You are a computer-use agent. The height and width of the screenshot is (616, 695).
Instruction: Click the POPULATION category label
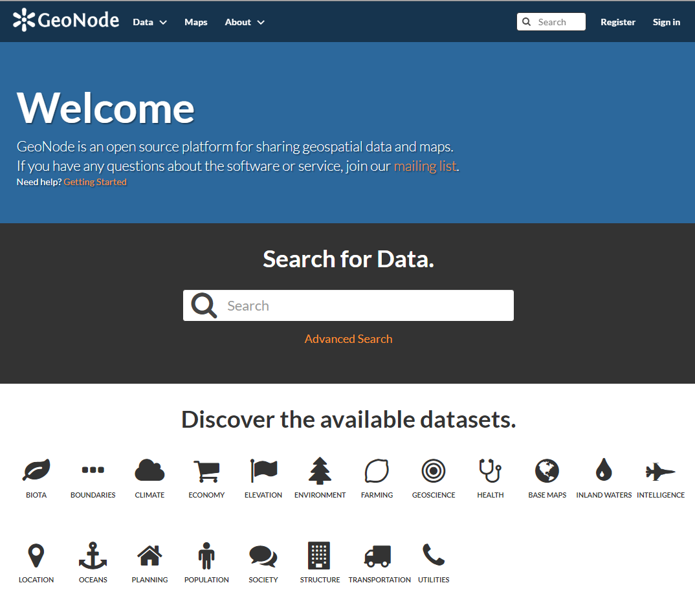pos(206,580)
